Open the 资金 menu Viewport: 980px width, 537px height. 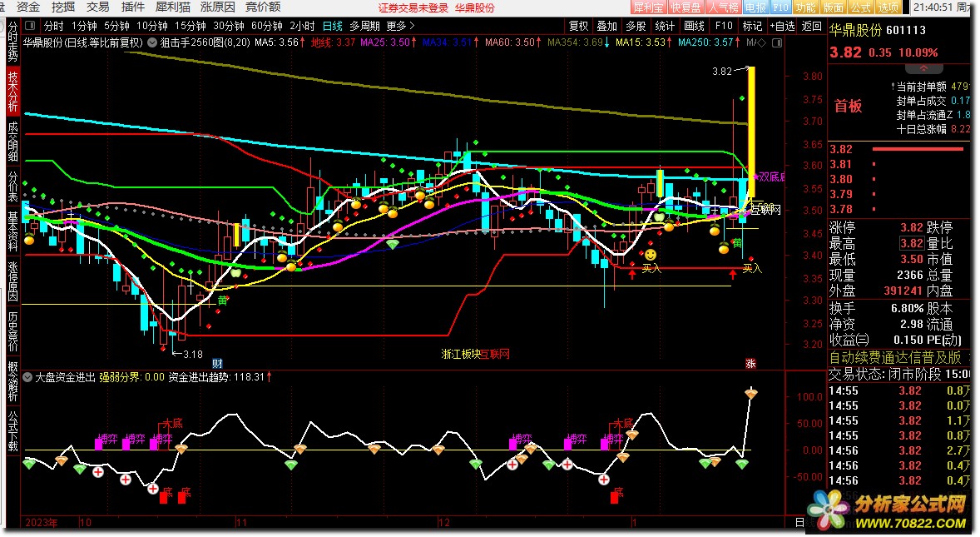(28, 7)
